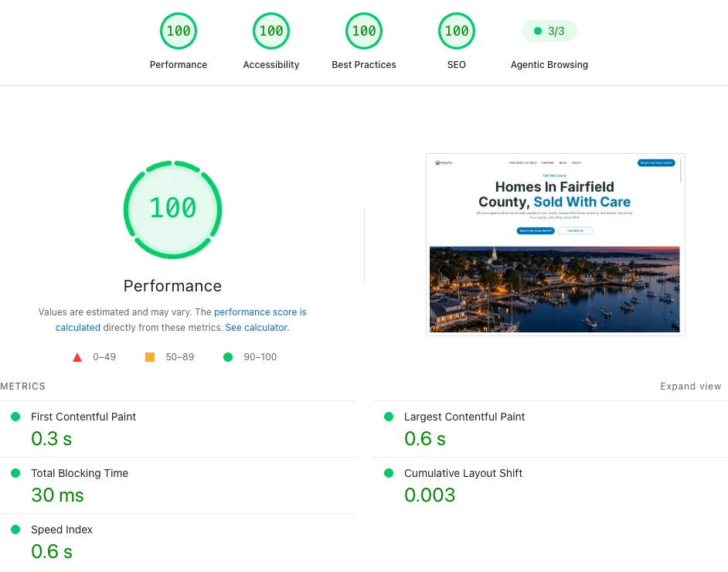
Task: Jump to the Performance category label
Action: click(x=179, y=64)
